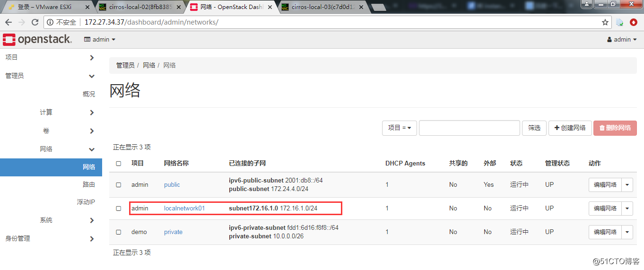
Task: Expand the 身份管理 sidebar section
Action: click(51, 239)
